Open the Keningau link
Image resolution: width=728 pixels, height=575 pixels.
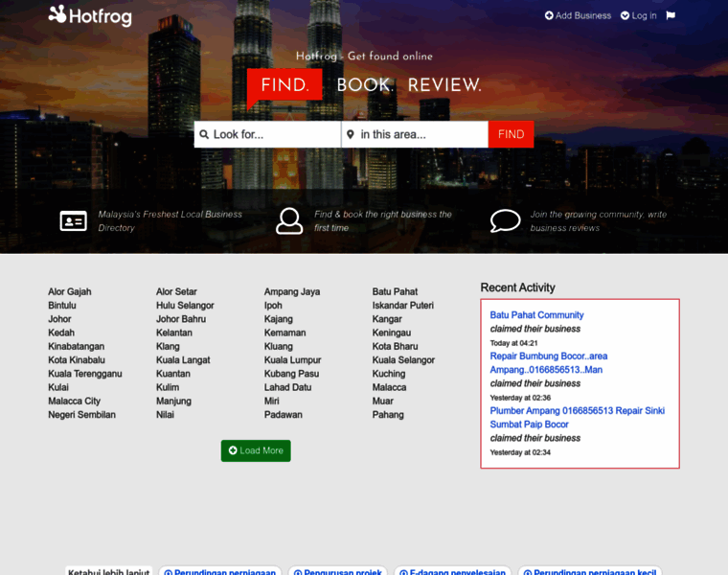click(x=392, y=333)
